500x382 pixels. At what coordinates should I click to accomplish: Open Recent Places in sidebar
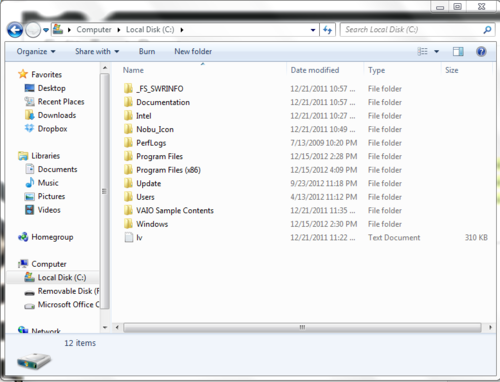61,102
